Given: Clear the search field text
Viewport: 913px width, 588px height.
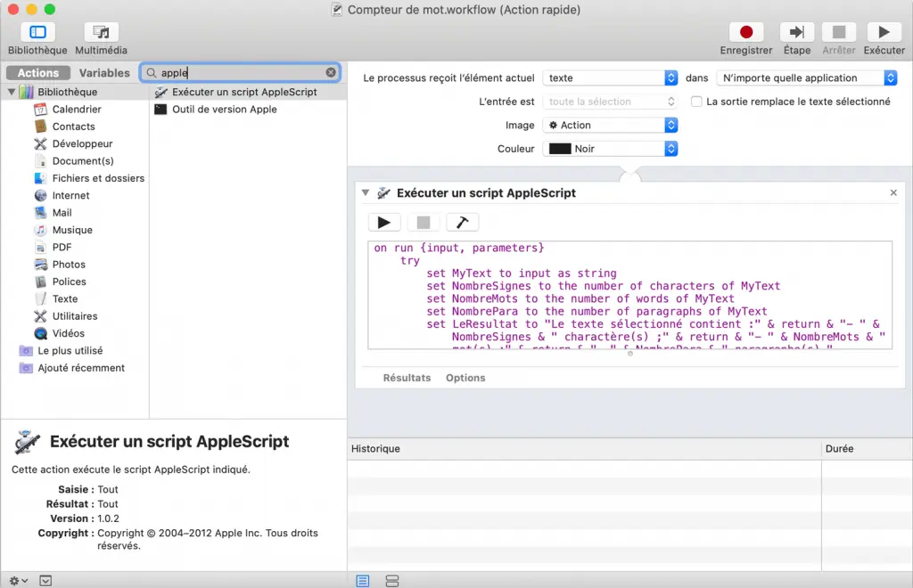Looking at the screenshot, I should pyautogui.click(x=331, y=73).
